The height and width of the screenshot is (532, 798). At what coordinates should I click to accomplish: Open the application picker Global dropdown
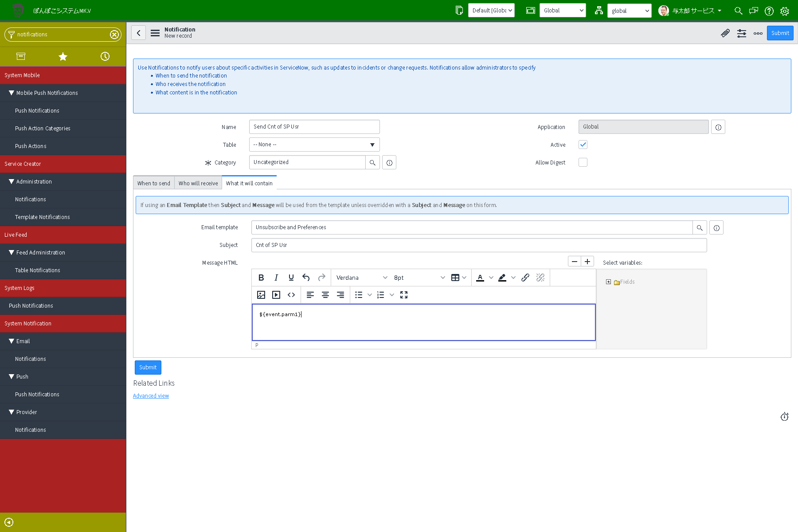pyautogui.click(x=563, y=11)
